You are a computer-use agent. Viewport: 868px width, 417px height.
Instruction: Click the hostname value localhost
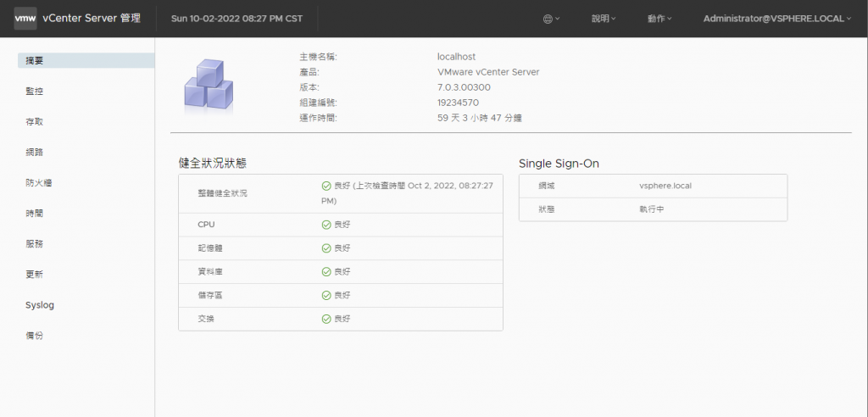tap(456, 57)
